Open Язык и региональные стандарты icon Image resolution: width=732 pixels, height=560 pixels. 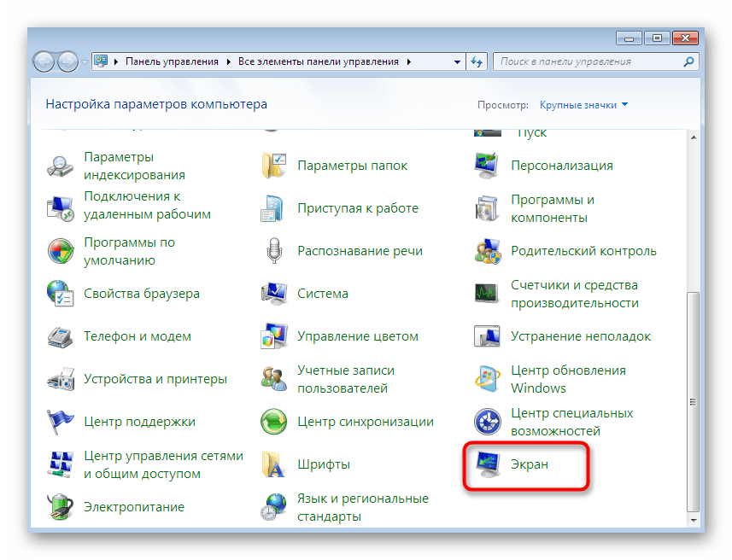(274, 507)
